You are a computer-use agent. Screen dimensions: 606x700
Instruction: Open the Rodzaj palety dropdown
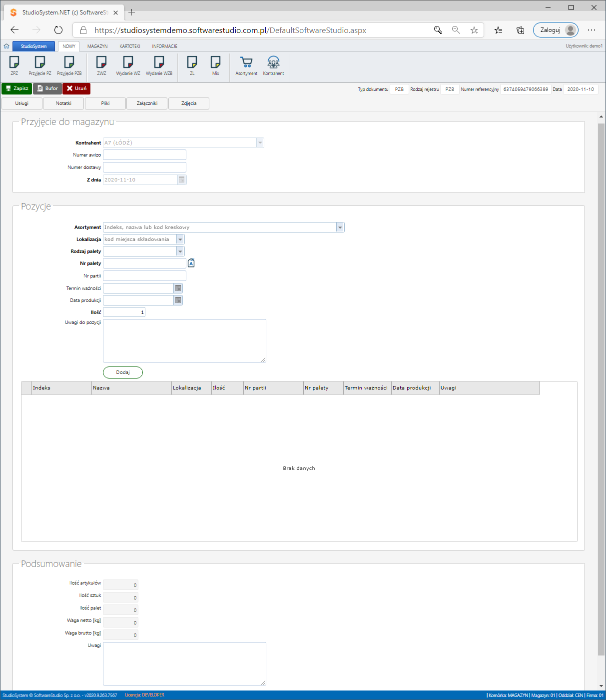point(180,251)
